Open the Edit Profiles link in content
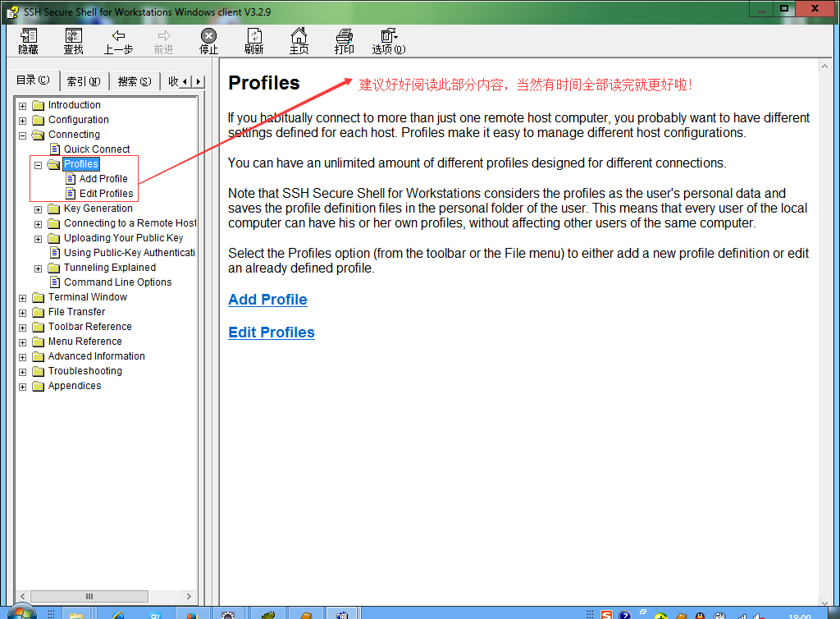The width and height of the screenshot is (840, 619). pos(271,332)
